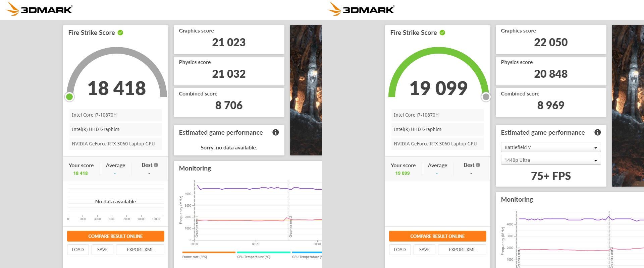Click the large Fire Strike score '18 418'

[x=117, y=88]
